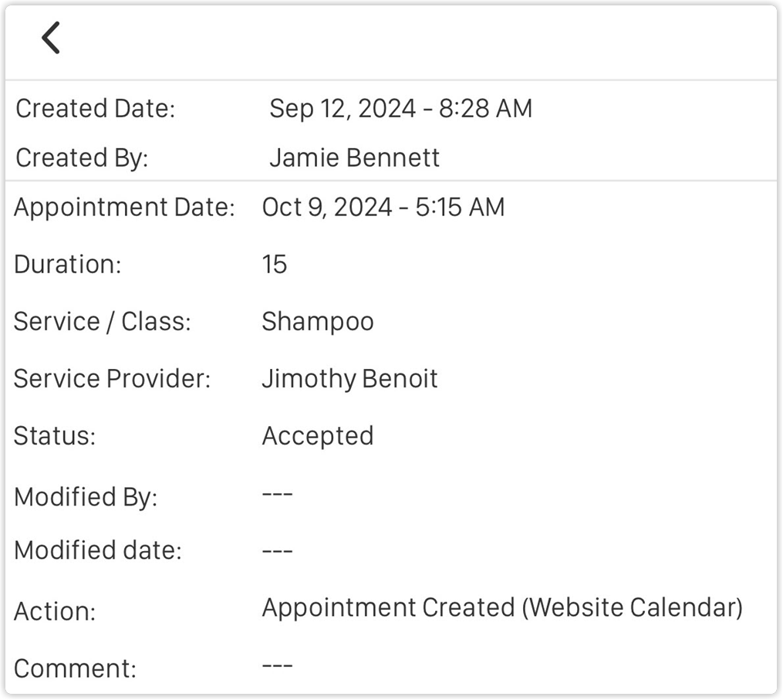Image resolution: width=783 pixels, height=700 pixels.
Task: Tap the Comment dashes value
Action: pyautogui.click(x=277, y=664)
